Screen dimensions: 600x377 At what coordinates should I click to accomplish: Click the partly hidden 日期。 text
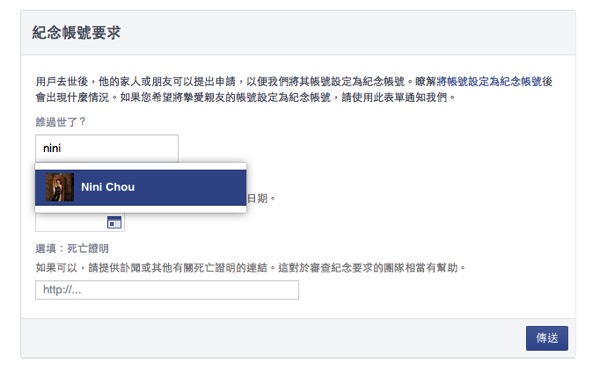coord(261,198)
